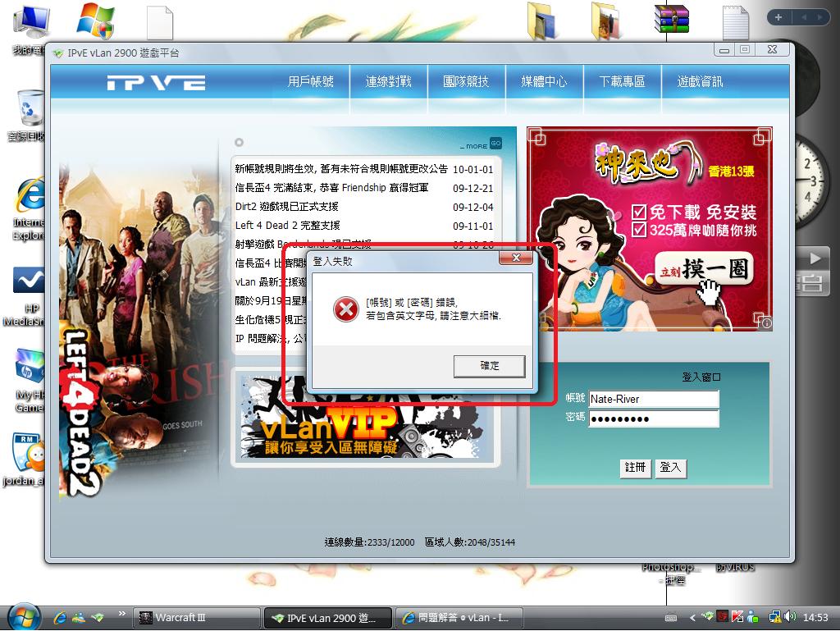Switch to the 問題解答 vLan browser taskbar button
This screenshot has height=631, width=840.
point(459,618)
